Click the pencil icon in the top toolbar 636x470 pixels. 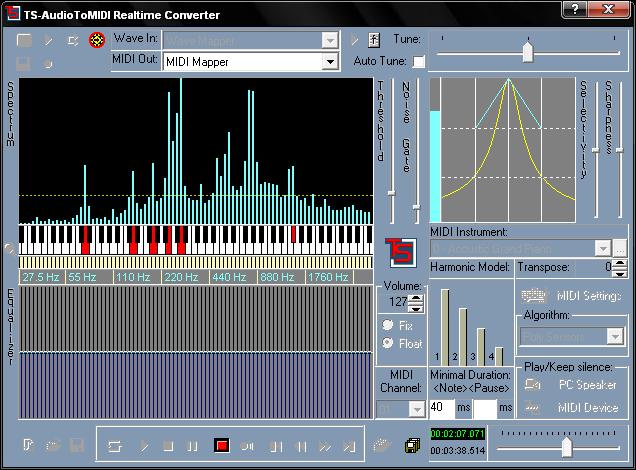[x=48, y=40]
